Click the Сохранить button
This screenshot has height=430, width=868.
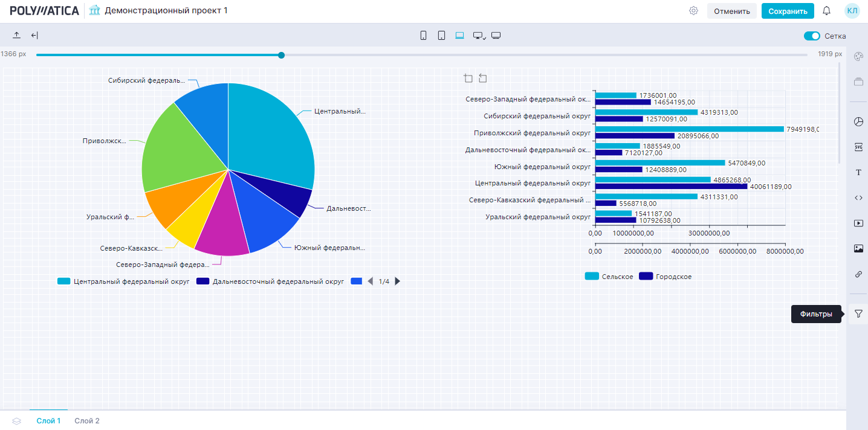(x=788, y=11)
